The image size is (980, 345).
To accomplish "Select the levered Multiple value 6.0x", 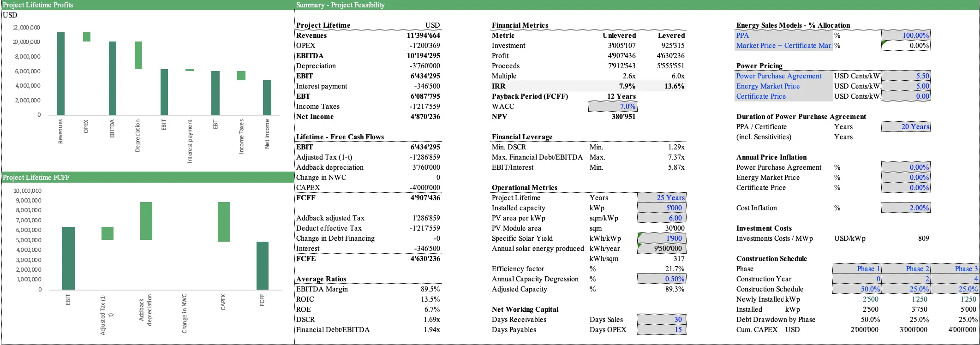I will (x=678, y=76).
